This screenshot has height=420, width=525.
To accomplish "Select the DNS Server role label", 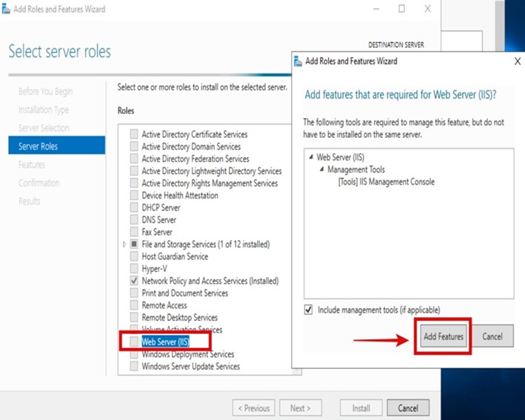I will pyautogui.click(x=158, y=220).
